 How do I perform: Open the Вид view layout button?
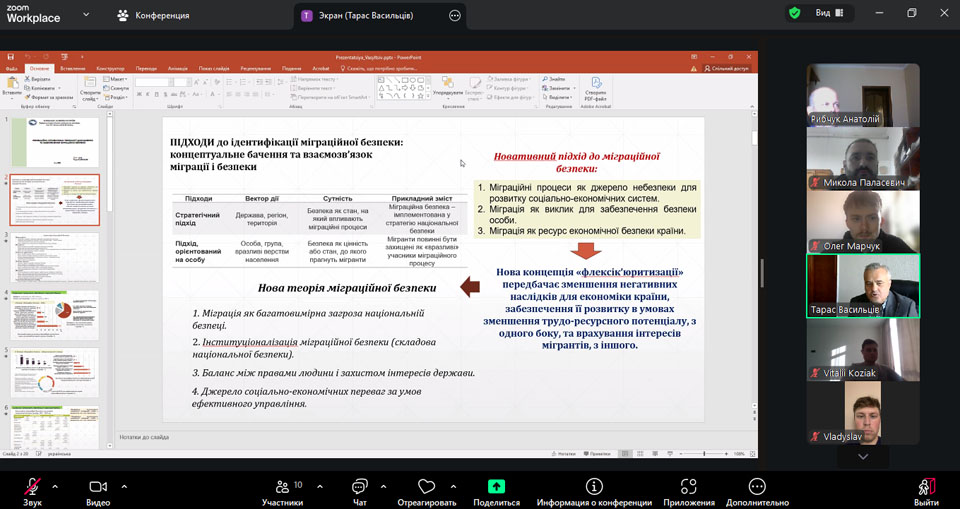click(x=830, y=14)
